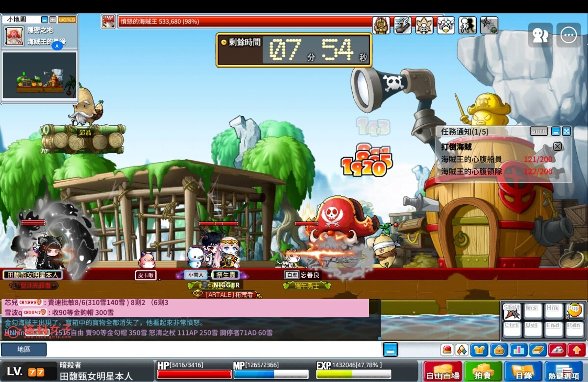Open the diamond tiles mini-game icon
588x382 pixels.
462,350
